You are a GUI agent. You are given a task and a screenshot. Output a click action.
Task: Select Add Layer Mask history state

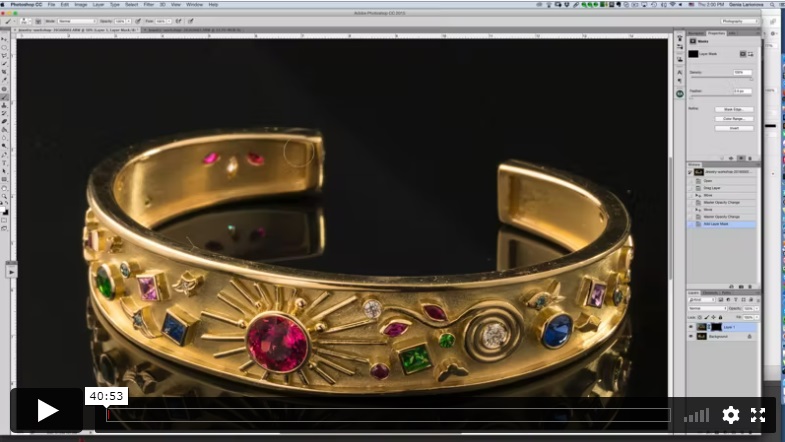click(x=722, y=224)
